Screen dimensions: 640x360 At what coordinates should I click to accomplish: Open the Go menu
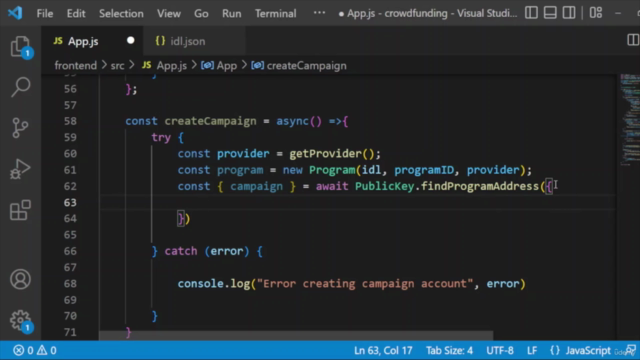point(201,13)
